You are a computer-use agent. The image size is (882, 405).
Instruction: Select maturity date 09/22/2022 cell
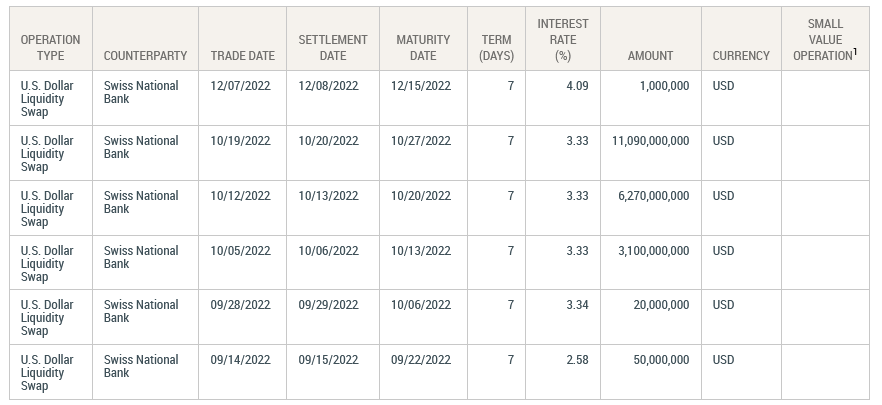point(423,372)
